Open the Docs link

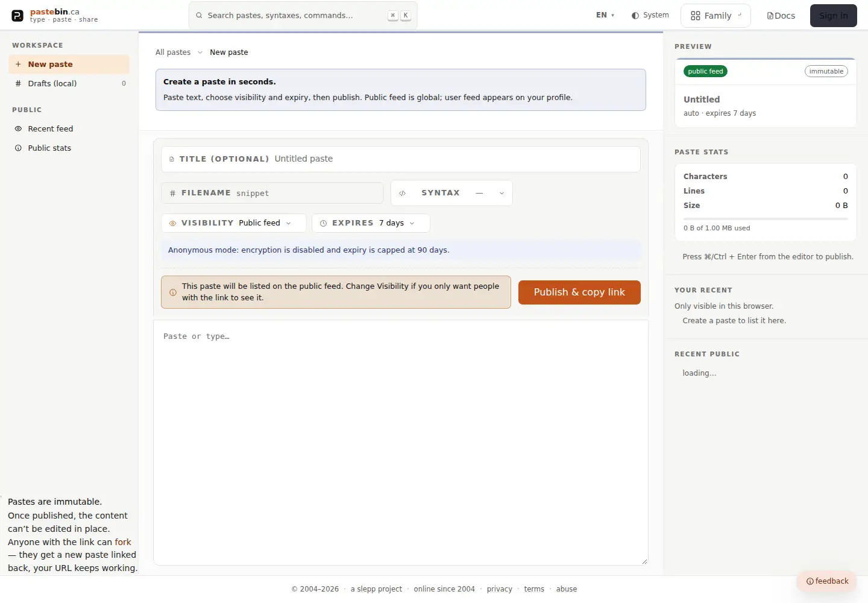tap(781, 16)
